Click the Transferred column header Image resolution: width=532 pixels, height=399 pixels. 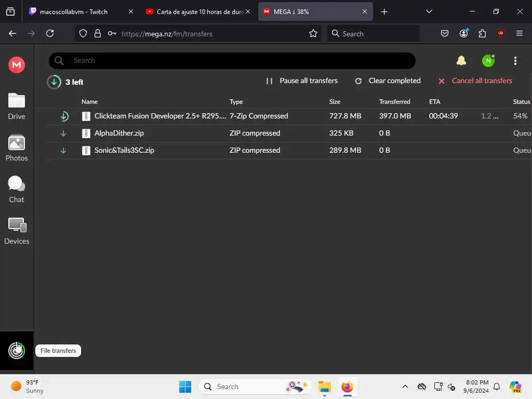pyautogui.click(x=395, y=101)
